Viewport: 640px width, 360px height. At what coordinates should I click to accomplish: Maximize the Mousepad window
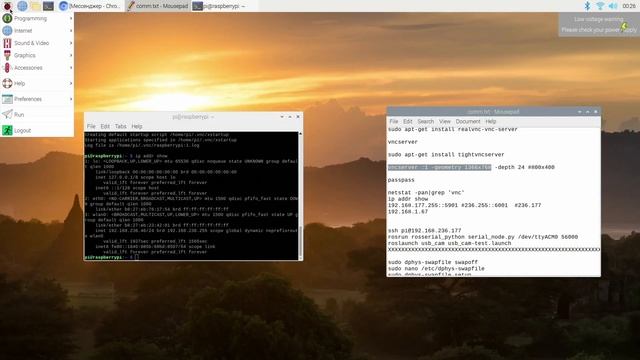(587, 111)
